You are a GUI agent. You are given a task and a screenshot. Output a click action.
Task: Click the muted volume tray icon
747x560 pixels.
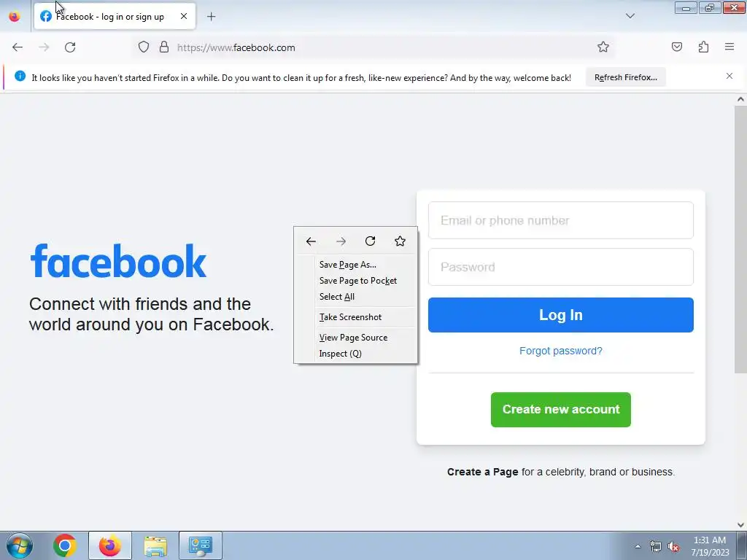point(673,547)
